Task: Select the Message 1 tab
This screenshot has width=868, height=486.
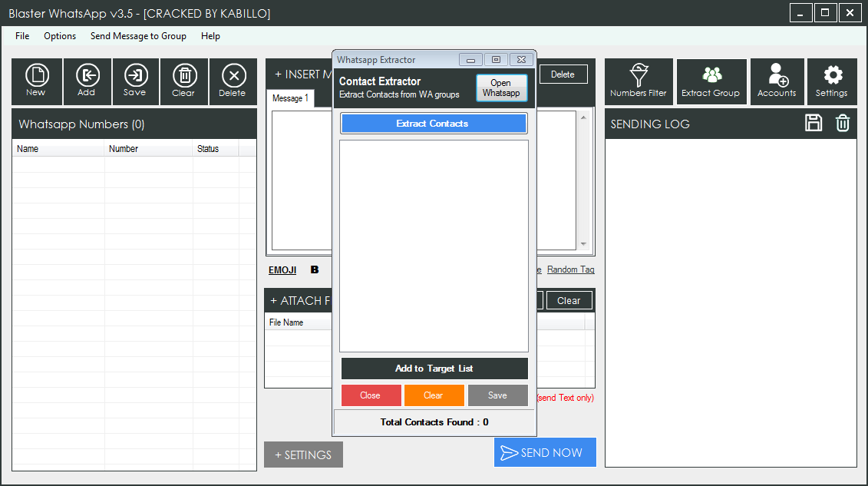Action: click(290, 98)
